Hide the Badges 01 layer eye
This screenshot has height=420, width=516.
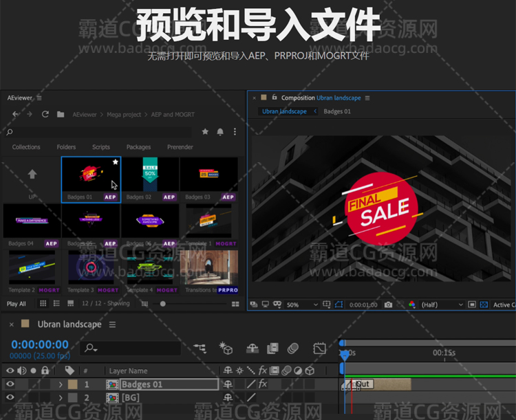point(10,384)
